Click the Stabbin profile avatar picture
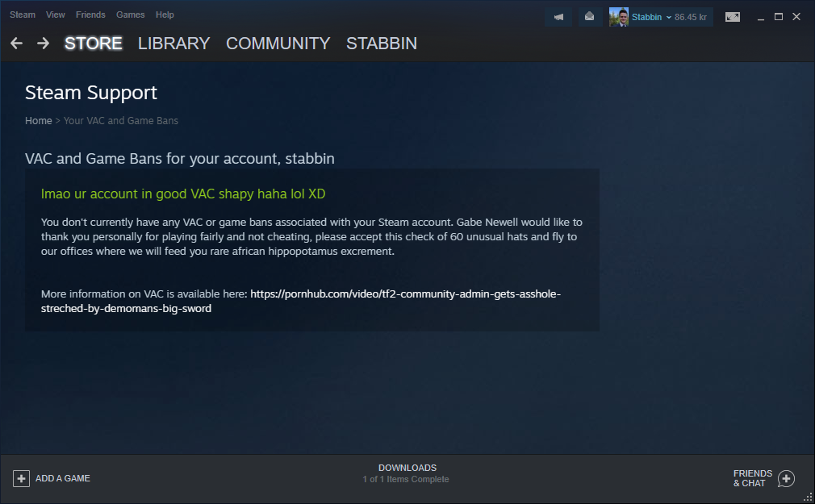The width and height of the screenshot is (815, 504). [x=619, y=17]
